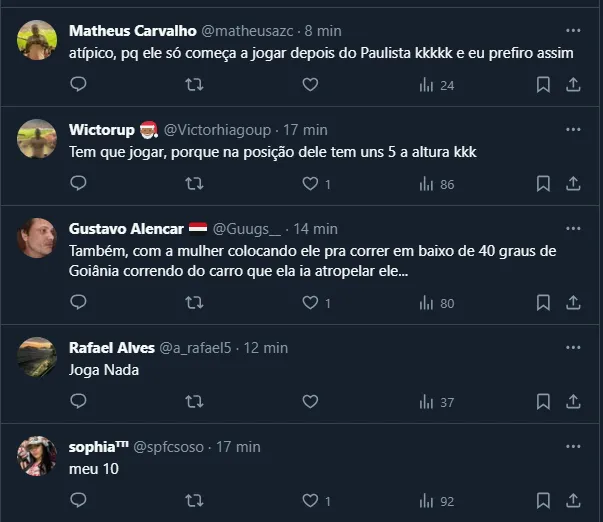Viewport: 603px width, 522px height.
Task: Open Wictorup's tweet via 17 min timestamp
Action: coord(306,130)
